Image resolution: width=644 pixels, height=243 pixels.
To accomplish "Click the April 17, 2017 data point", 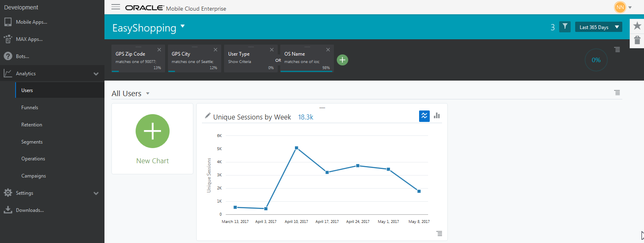I will coord(327,172).
